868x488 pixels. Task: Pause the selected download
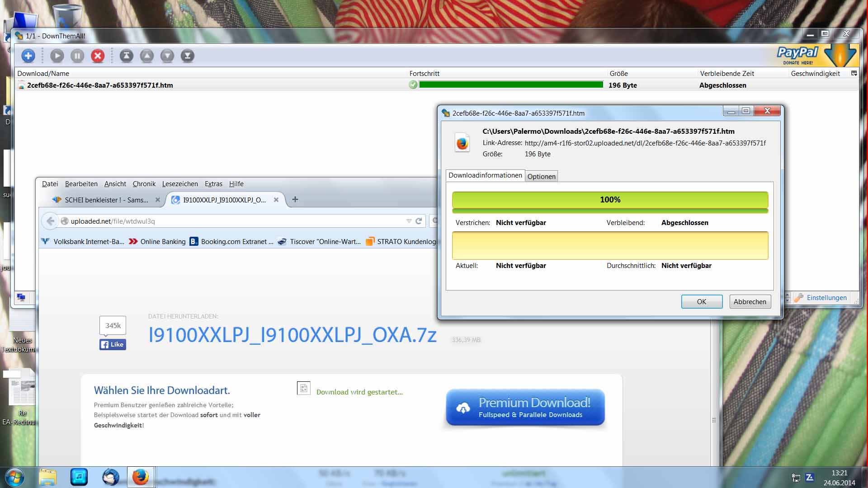coord(77,56)
